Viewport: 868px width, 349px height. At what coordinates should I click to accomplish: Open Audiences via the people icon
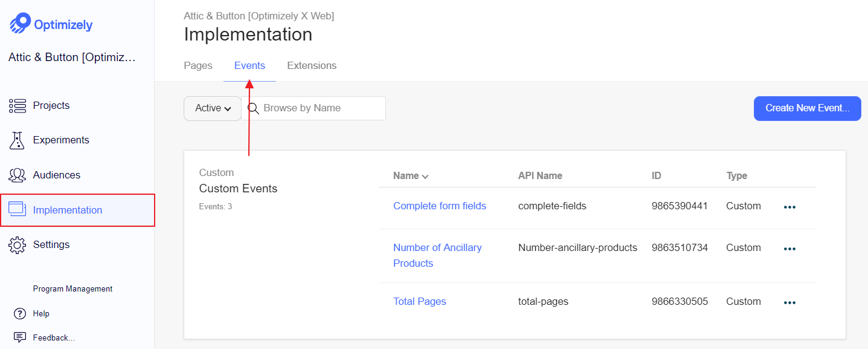tap(18, 175)
